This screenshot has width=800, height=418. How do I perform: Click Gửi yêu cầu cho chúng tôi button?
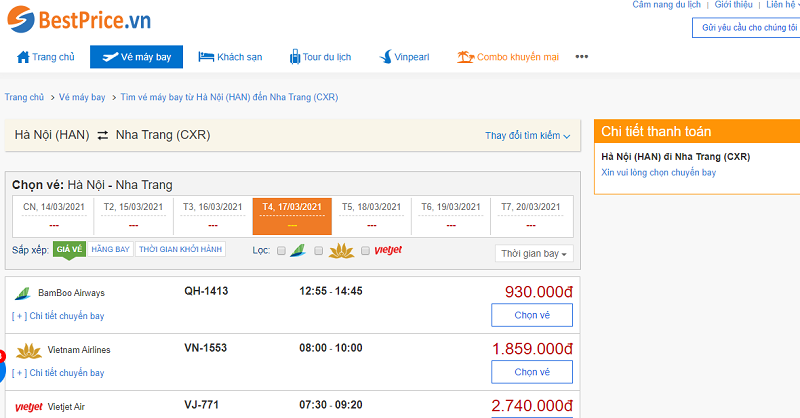pos(746,28)
